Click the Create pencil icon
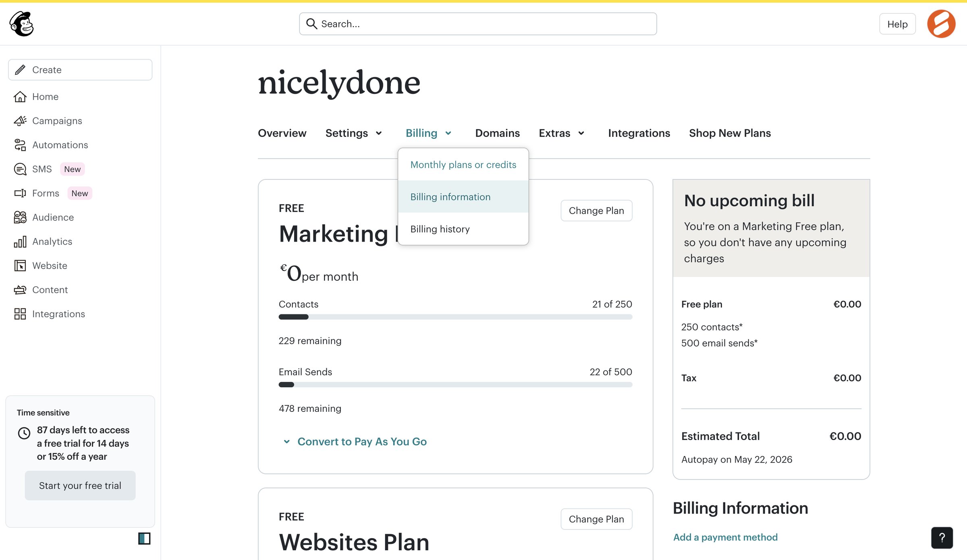The height and width of the screenshot is (560, 967). pyautogui.click(x=20, y=70)
